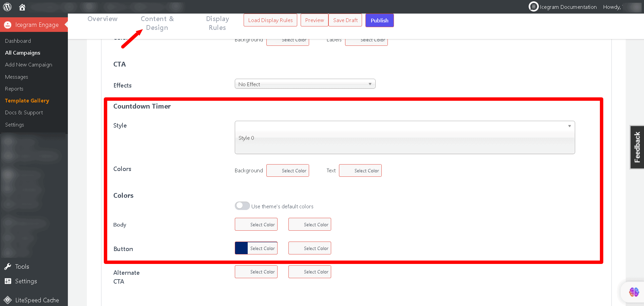Open Docs & Support menu item
644x306 pixels.
click(x=24, y=112)
